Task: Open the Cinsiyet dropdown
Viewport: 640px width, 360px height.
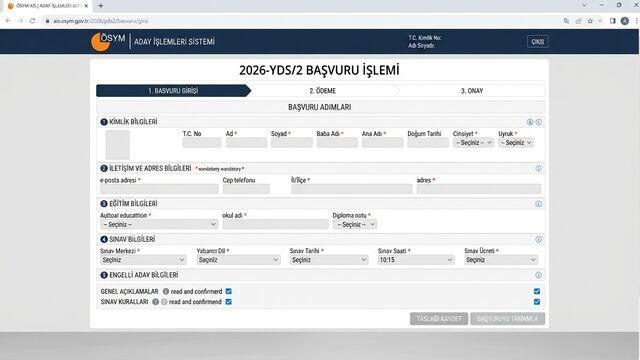Action: point(473,143)
